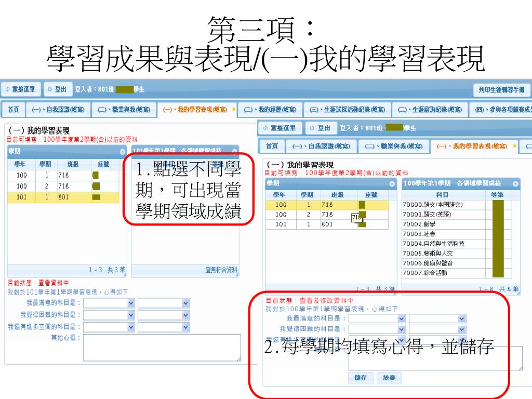Click refresh icon on overlaid window's 重整選單

265,128
